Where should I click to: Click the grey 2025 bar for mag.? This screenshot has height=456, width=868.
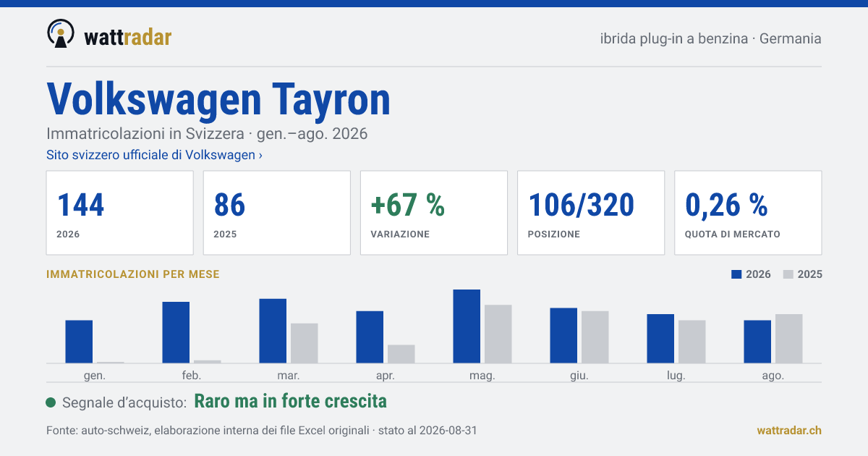(498, 334)
